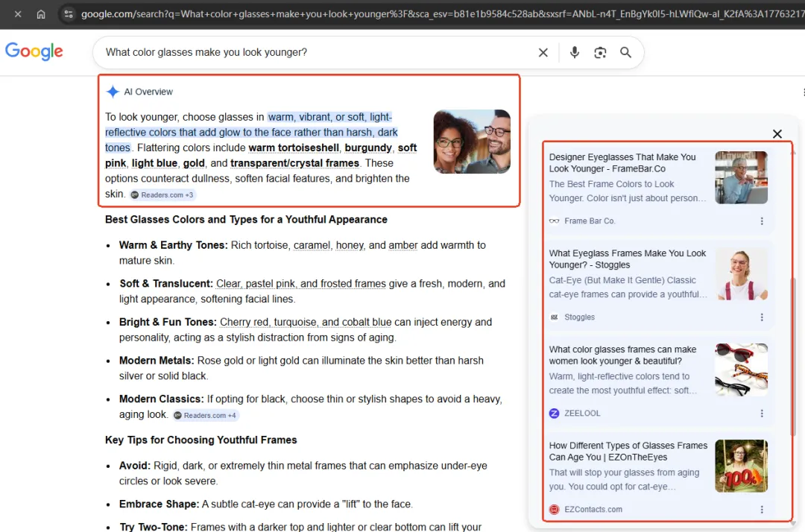Click the side panel scrollbar thumb
Viewport: 805px width, 532px height.
click(793, 357)
